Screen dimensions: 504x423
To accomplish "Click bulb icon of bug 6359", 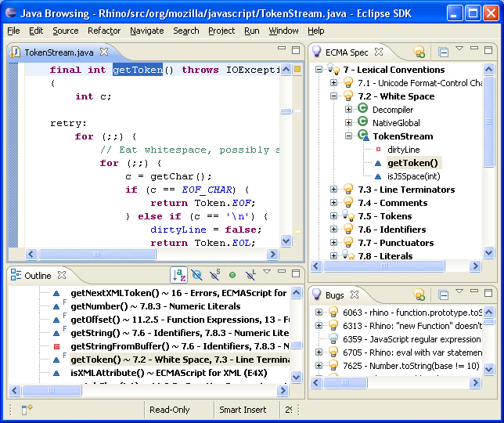I will click(333, 338).
